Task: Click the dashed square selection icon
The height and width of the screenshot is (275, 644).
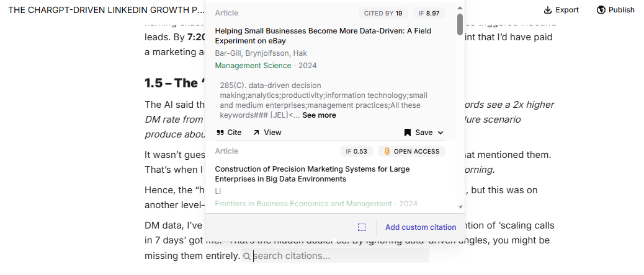Action: [362, 227]
